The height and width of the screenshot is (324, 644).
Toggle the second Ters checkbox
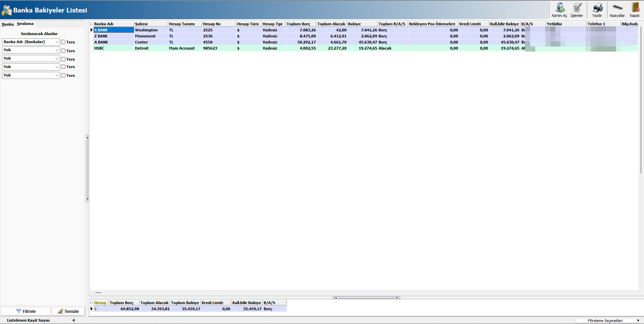(x=63, y=51)
